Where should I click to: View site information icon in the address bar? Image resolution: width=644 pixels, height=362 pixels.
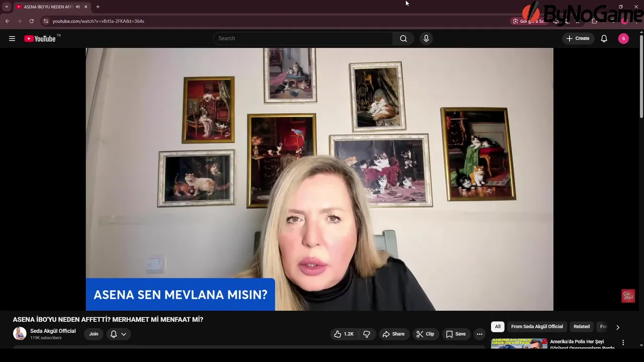point(46,21)
